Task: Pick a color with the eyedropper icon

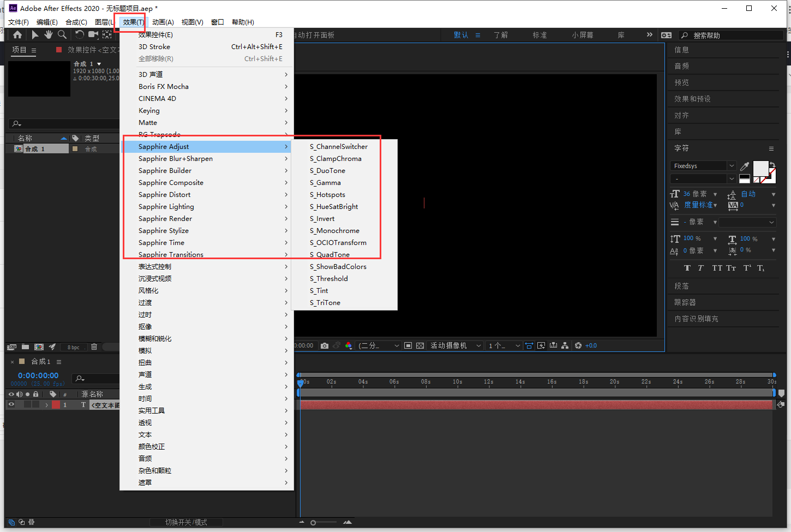Action: (x=745, y=166)
